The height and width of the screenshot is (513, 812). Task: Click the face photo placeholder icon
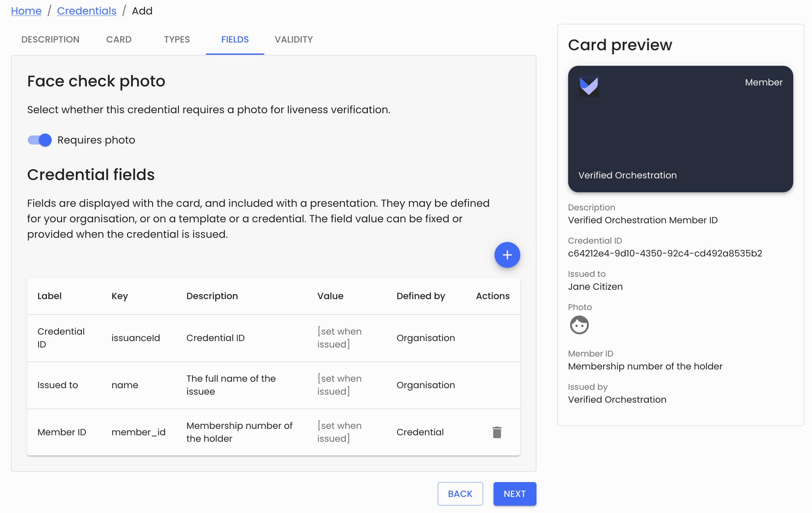579,325
